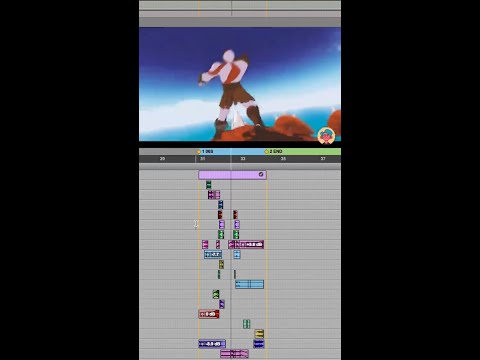Click bar number 29 on the ruler

(x=162, y=159)
